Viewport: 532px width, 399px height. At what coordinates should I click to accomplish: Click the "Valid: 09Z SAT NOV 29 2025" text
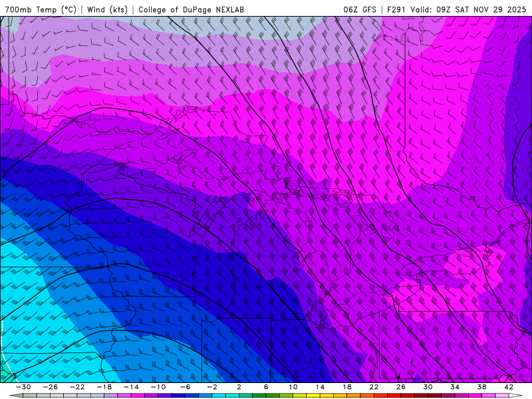(468, 10)
